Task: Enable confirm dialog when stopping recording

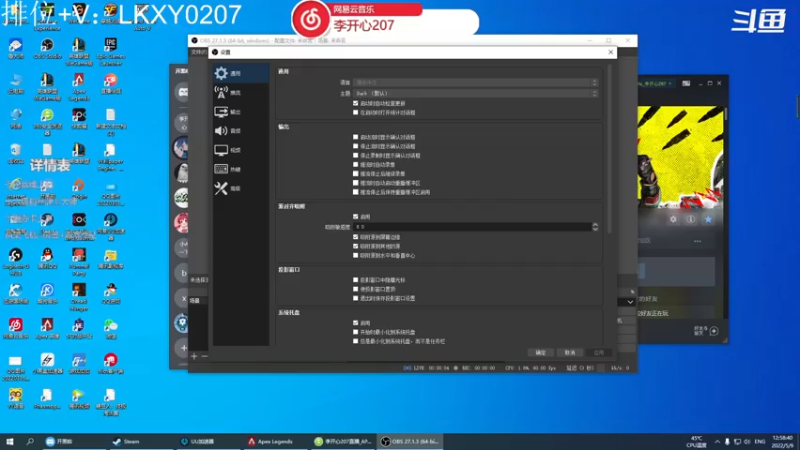Action: 356,155
